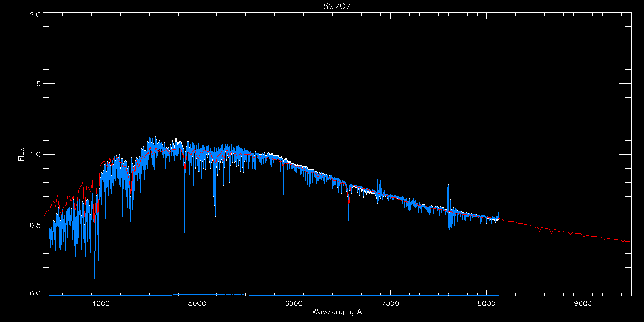This screenshot has width=644, height=322.
Task: Click the absorption line dip near 4860
Action: [x=184, y=232]
